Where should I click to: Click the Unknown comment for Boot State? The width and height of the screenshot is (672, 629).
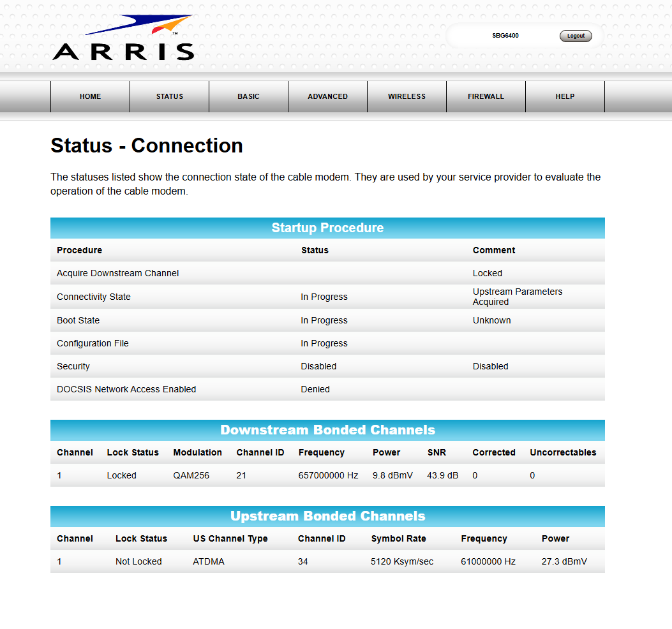click(491, 320)
